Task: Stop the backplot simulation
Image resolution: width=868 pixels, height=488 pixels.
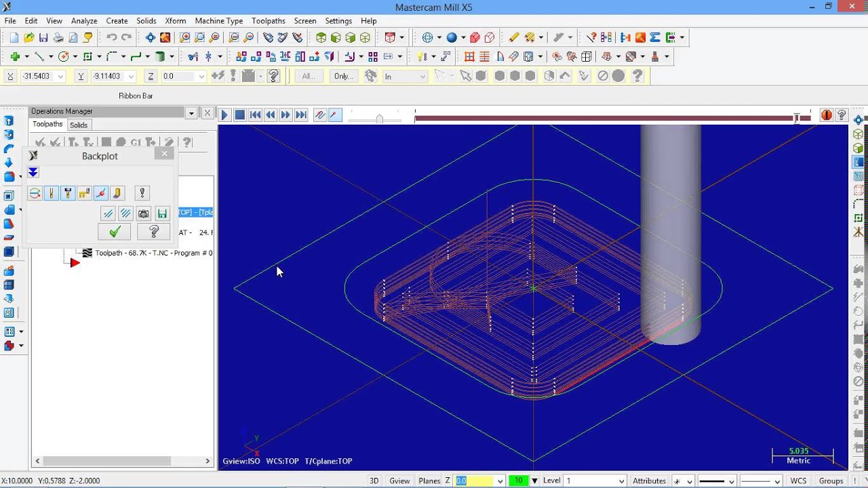Action: [240, 115]
